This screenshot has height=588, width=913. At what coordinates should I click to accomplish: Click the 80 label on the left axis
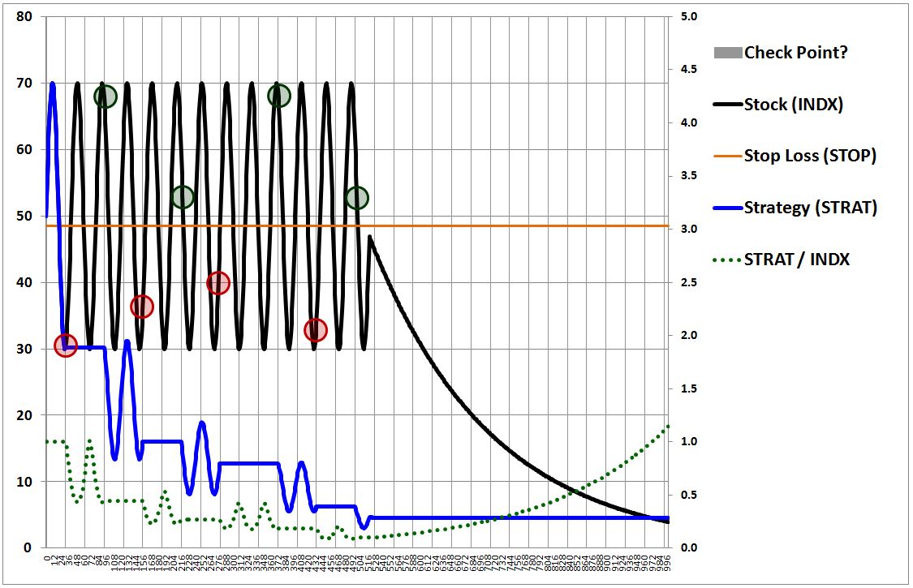(24, 16)
